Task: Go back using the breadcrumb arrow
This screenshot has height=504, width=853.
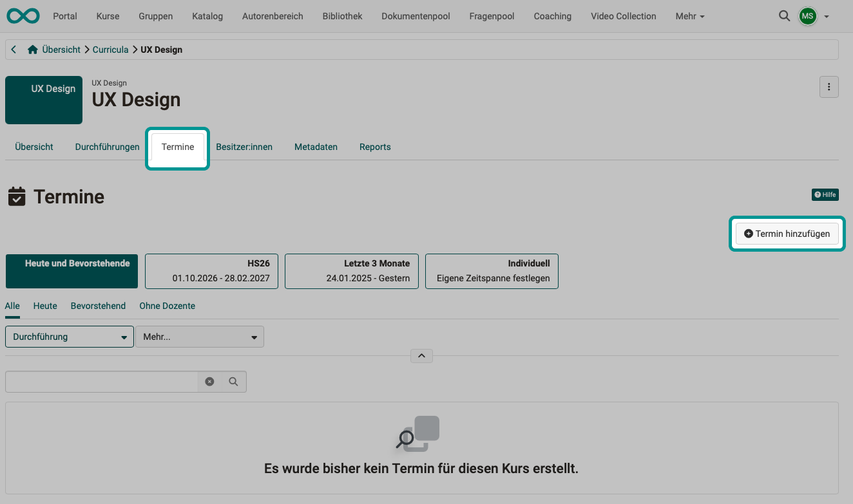Action: pyautogui.click(x=14, y=49)
